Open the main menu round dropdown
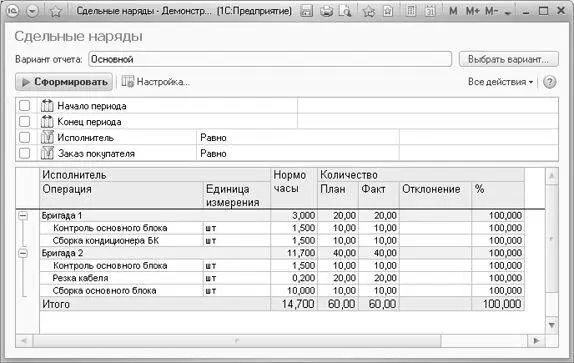The image size is (574, 363). click(x=33, y=11)
